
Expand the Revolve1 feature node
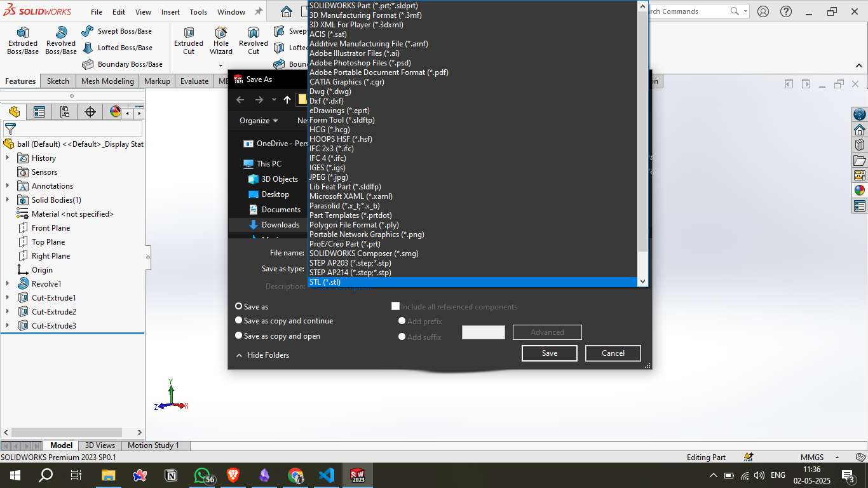pos(8,284)
